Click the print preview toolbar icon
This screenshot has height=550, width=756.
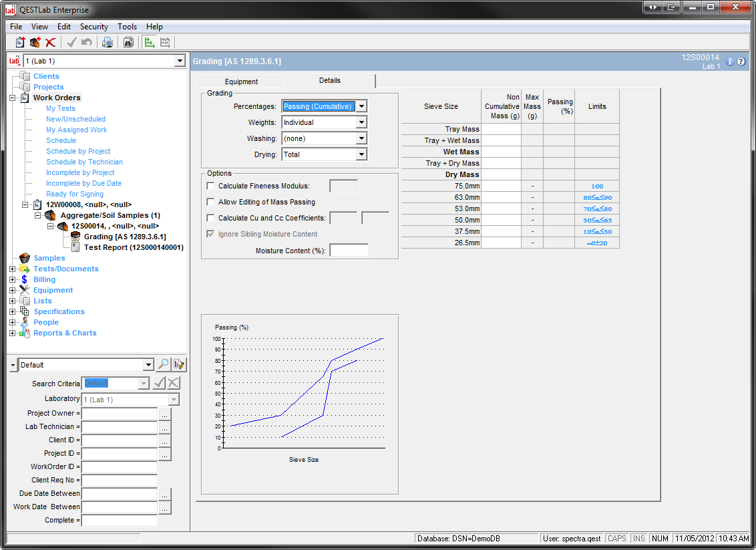pyautogui.click(x=108, y=43)
